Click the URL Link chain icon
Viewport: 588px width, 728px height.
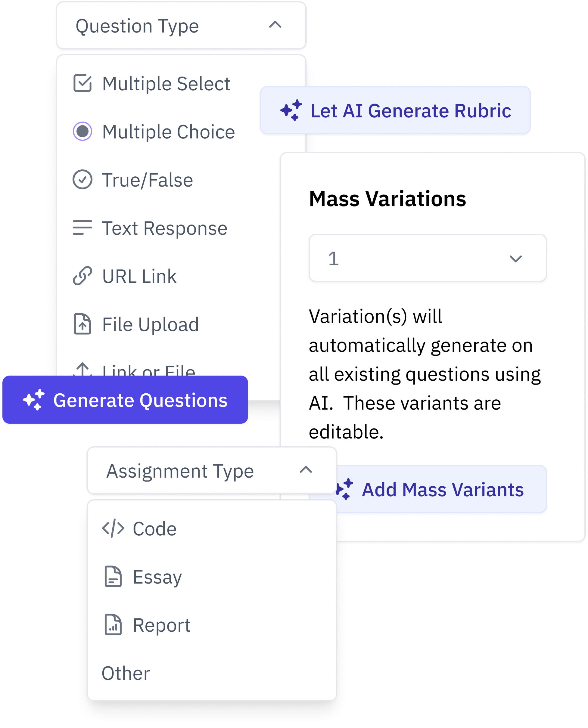tap(82, 276)
